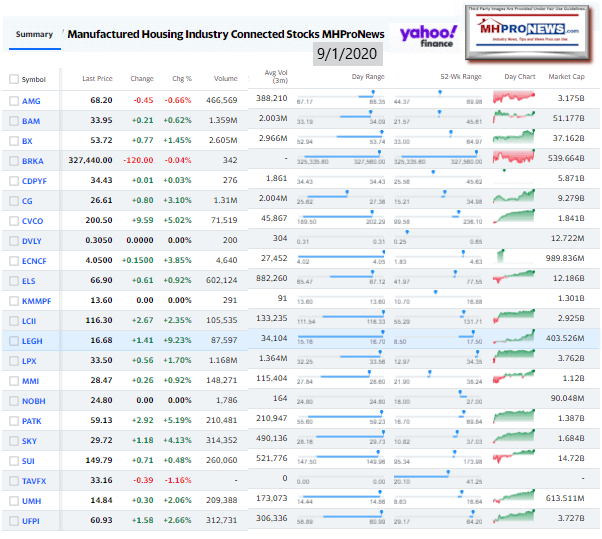
Task: Click the Last Price column header
Action: 97,78
